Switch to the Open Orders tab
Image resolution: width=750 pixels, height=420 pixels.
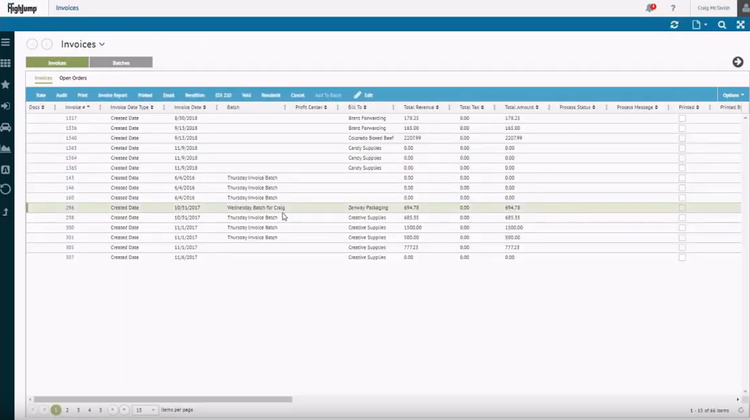tap(75, 77)
